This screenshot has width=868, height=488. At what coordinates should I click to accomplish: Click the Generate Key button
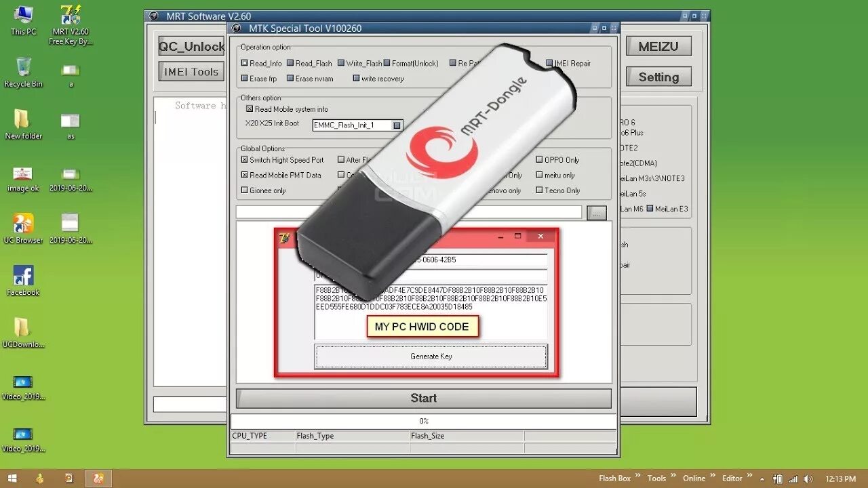(x=431, y=357)
